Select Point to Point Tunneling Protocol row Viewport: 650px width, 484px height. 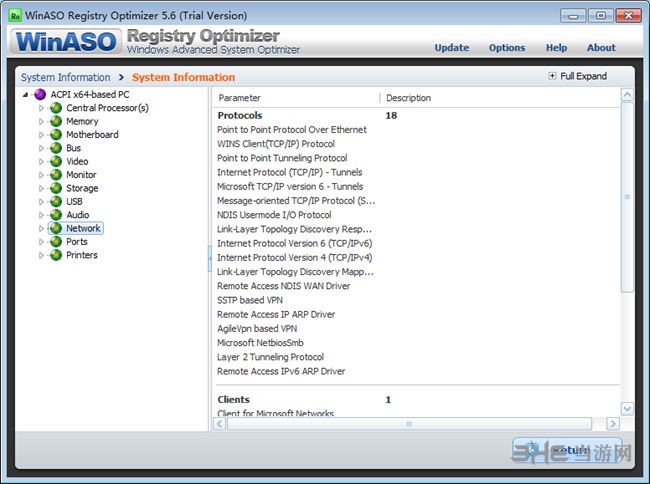pos(417,158)
